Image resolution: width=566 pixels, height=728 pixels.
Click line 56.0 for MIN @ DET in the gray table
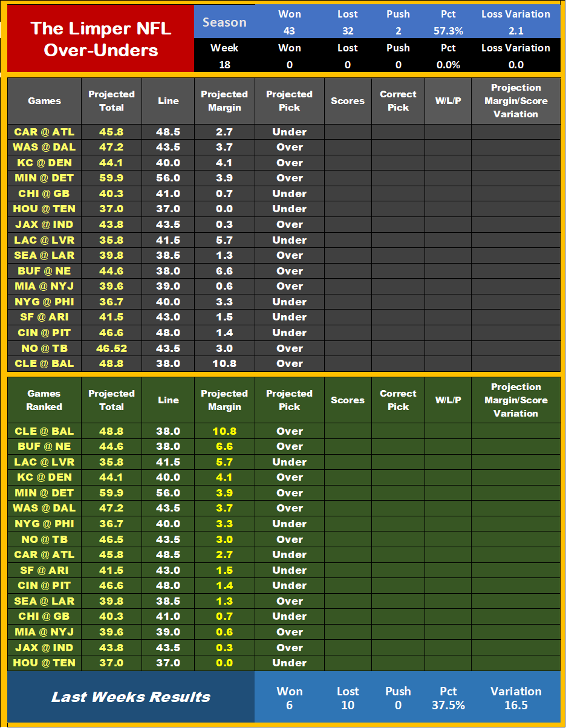point(168,178)
